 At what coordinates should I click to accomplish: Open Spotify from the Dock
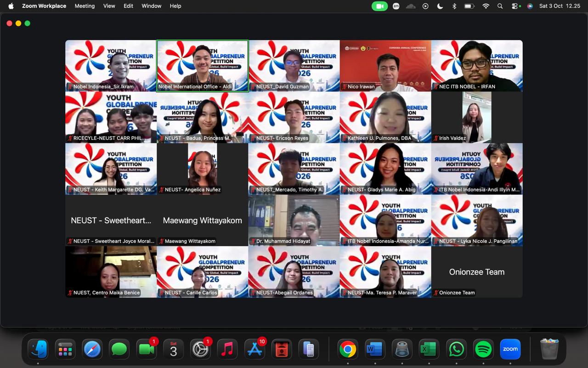click(483, 349)
